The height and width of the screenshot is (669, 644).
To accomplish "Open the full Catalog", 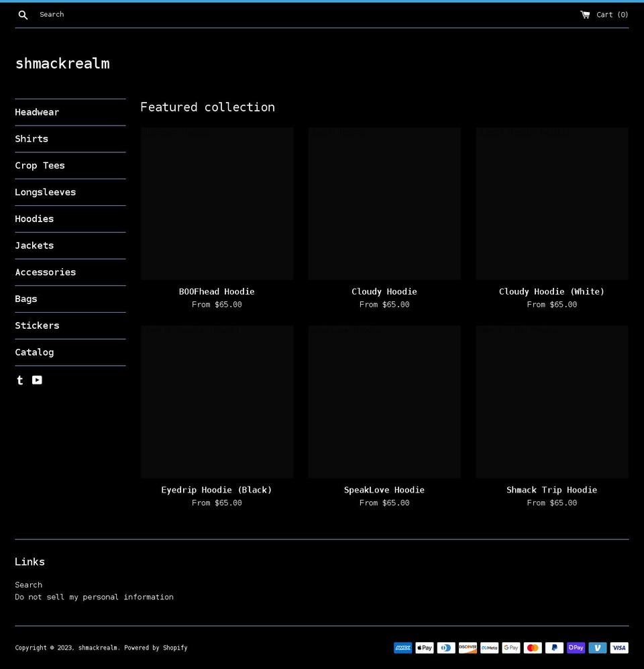I will click(34, 352).
